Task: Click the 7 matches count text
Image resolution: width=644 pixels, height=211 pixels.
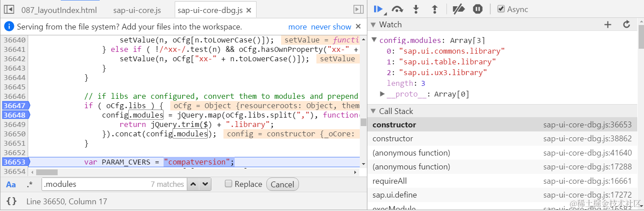Action: pos(167,184)
